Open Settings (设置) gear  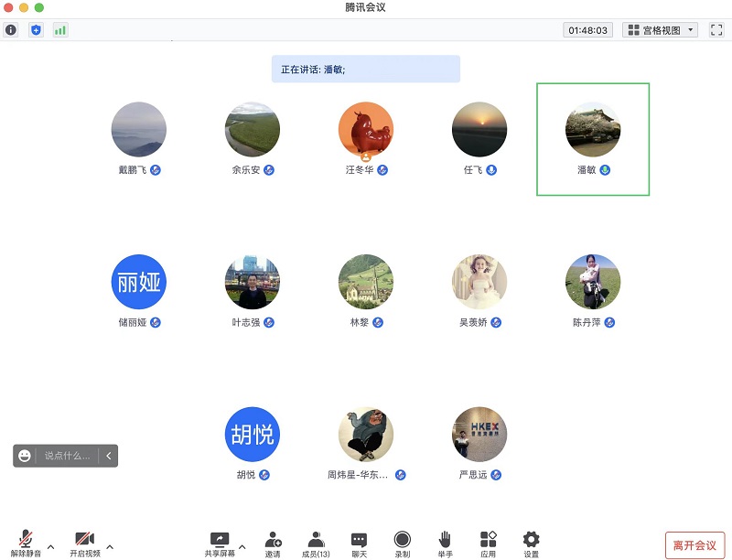click(x=531, y=543)
